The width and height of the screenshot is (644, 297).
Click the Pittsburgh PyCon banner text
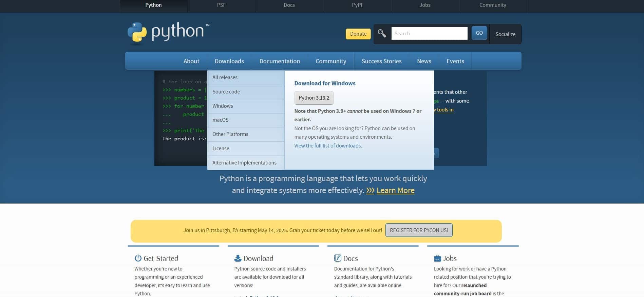coord(283,230)
